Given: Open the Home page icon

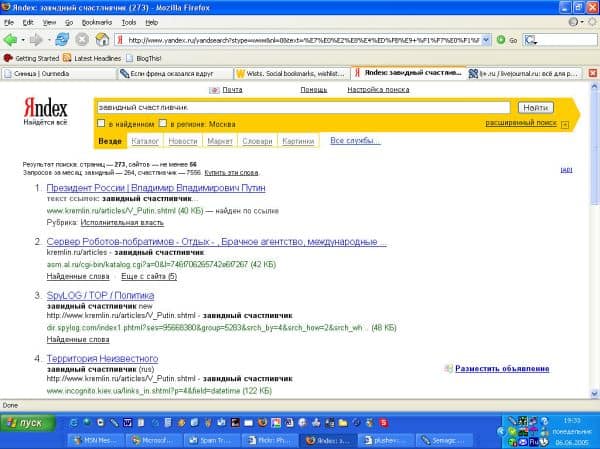Looking at the screenshot, I should [102, 39].
